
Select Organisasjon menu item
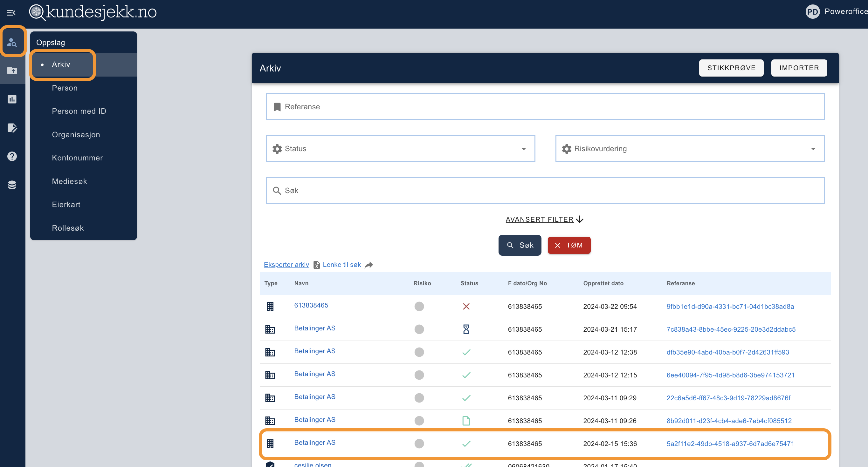[76, 135]
